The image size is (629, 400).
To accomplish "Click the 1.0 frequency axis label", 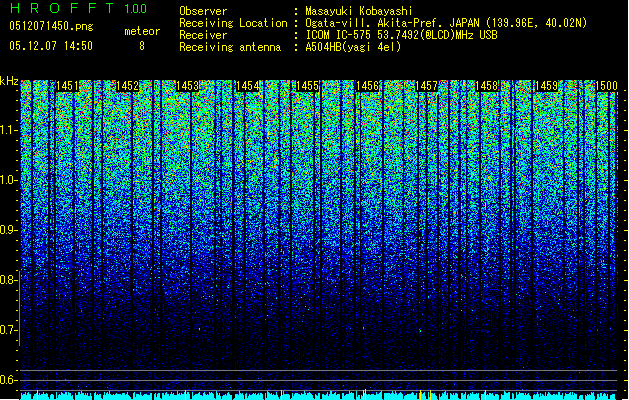I will click(x=8, y=180).
